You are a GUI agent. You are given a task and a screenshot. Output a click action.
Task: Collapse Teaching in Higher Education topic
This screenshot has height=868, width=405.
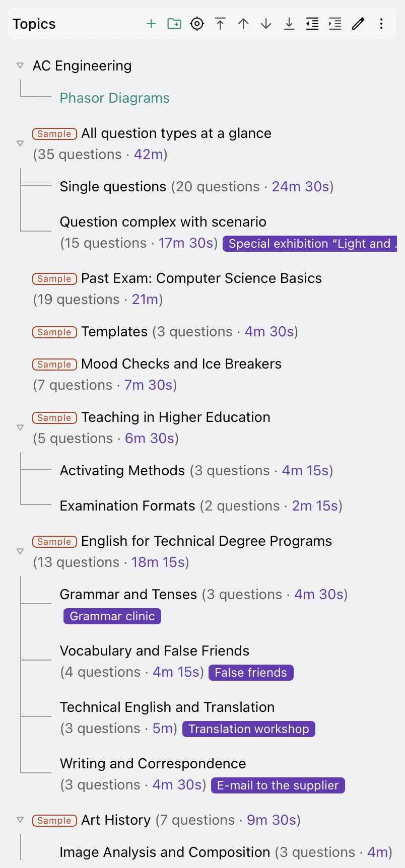tap(20, 427)
